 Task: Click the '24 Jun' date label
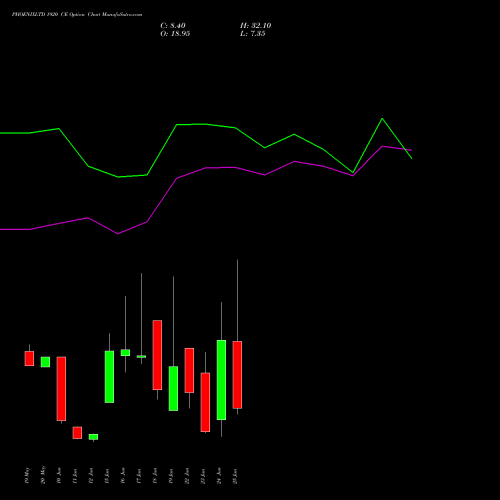[219, 476]
